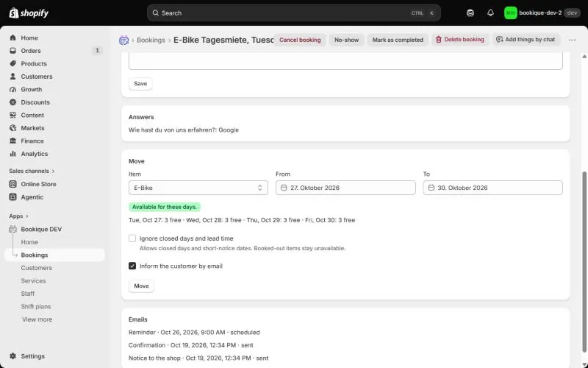The image size is (588, 368).
Task: Uncheck Inform the customer by email
Action: click(x=132, y=266)
